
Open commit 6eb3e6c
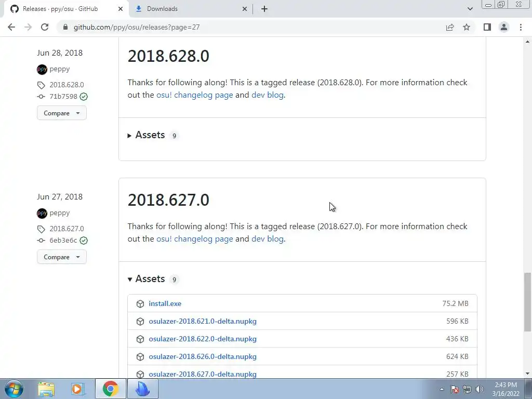tap(63, 240)
